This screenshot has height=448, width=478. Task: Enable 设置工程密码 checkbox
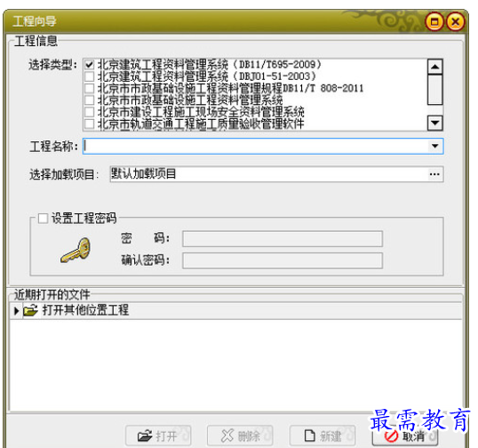point(43,219)
